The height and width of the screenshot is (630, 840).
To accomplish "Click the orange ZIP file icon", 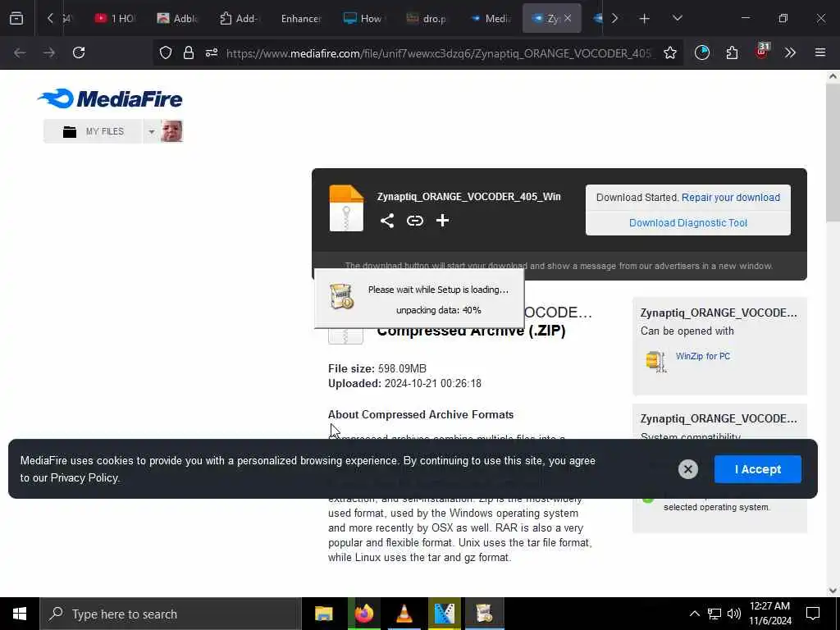I will (x=346, y=208).
